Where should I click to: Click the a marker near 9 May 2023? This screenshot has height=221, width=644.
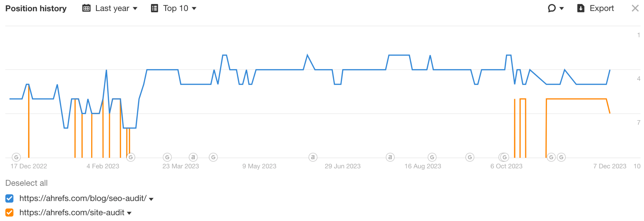tap(313, 157)
